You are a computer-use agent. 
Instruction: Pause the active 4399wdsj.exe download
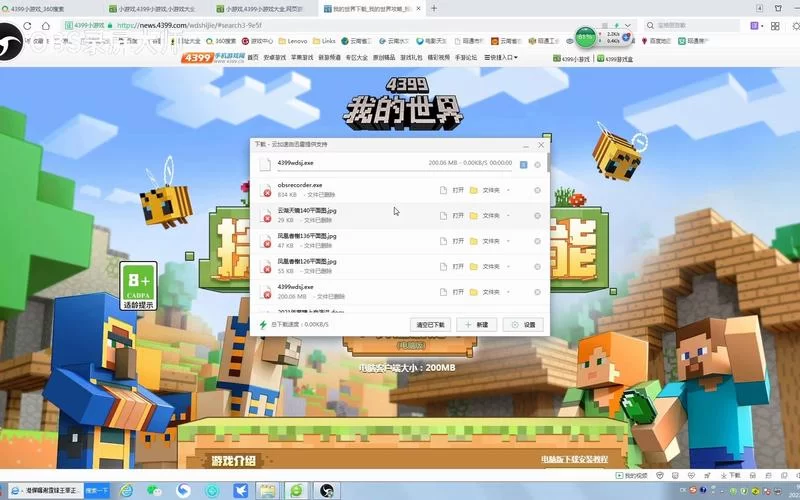[x=523, y=164]
